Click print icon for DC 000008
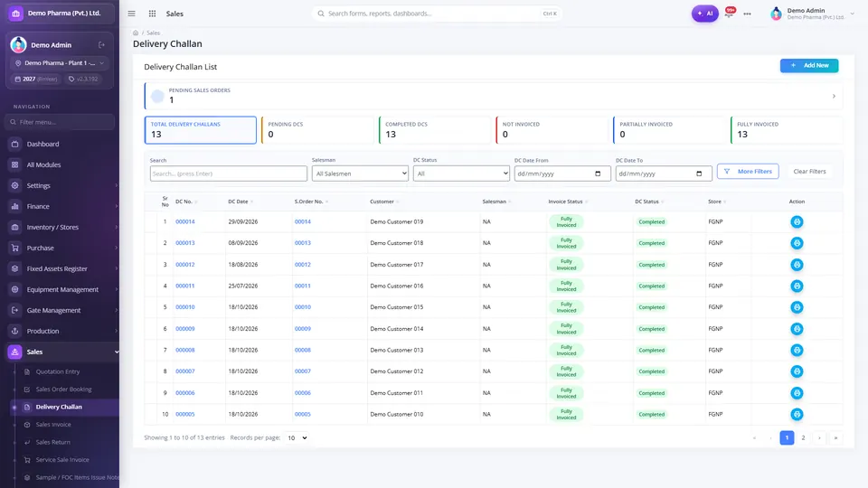 click(x=797, y=351)
